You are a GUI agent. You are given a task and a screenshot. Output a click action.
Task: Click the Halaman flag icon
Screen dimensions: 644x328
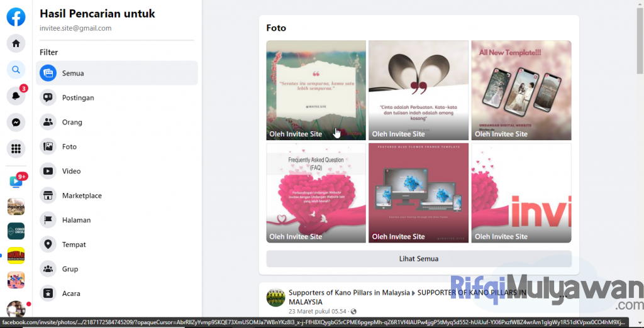pos(48,220)
